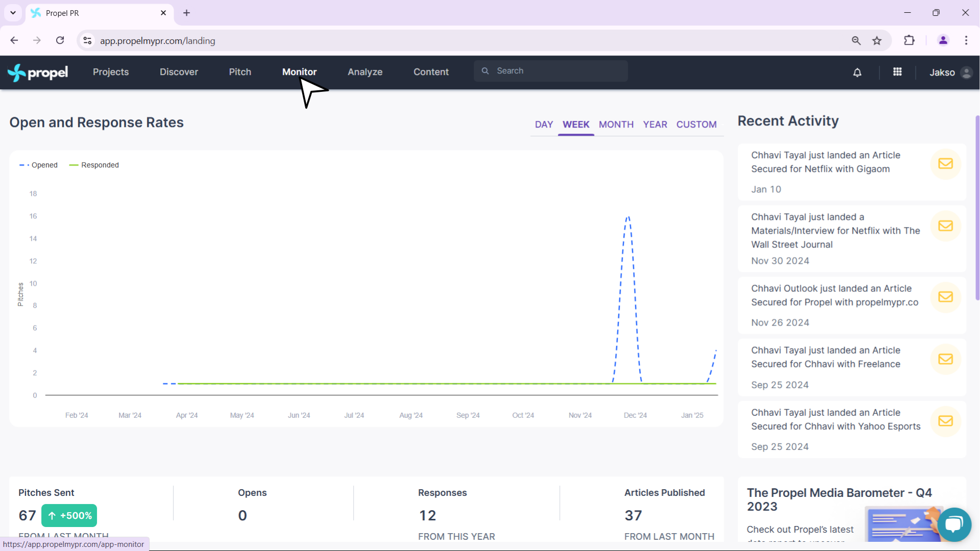Open the apps grid menu
The height and width of the screenshot is (551, 980).
897,72
